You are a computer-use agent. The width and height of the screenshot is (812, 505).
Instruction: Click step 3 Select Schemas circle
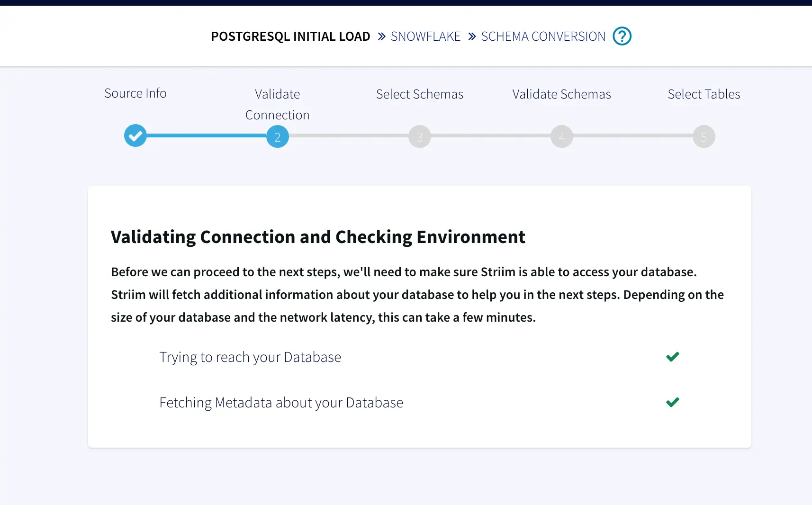420,136
